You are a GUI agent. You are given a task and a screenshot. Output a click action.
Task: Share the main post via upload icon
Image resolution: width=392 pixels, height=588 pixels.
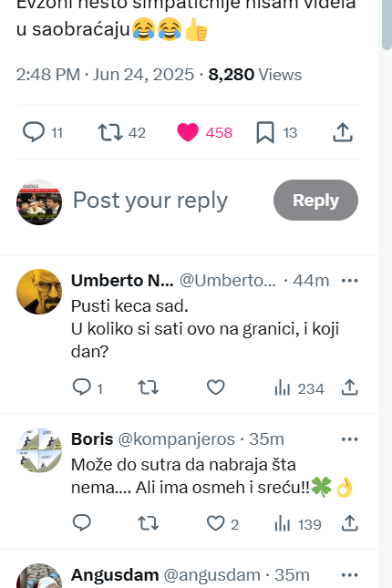(x=343, y=132)
